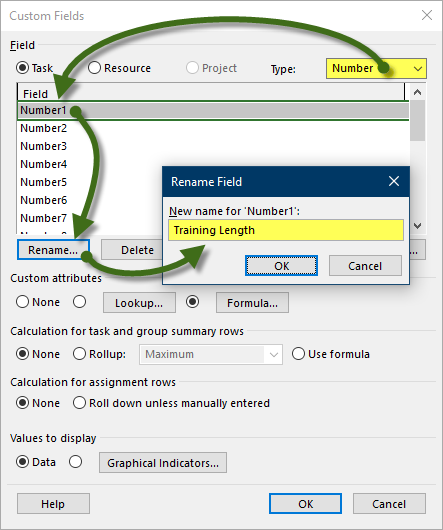Image resolution: width=443 pixels, height=530 pixels.
Task: Select Number3 in the field list
Action: pos(44,146)
